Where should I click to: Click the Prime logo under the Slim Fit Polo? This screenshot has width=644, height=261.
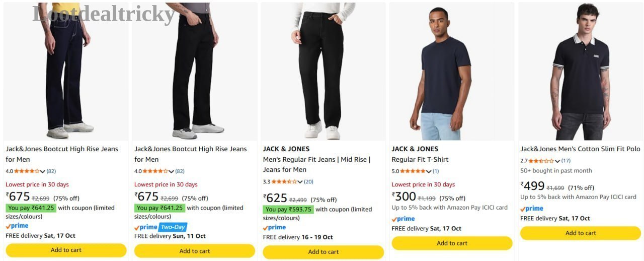[x=532, y=209]
